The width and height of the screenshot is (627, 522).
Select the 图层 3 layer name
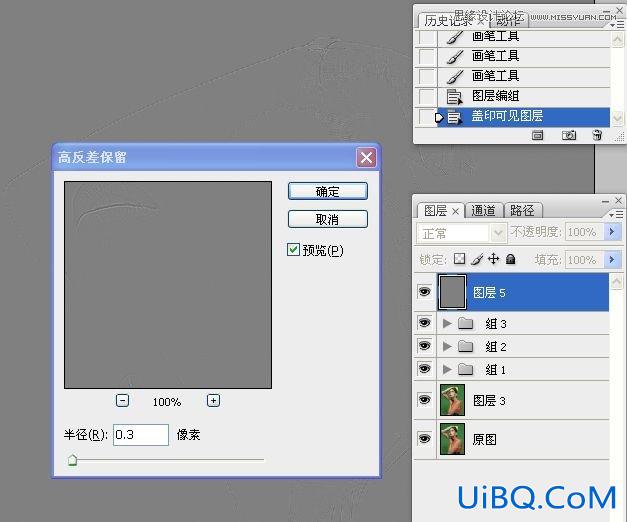point(489,400)
